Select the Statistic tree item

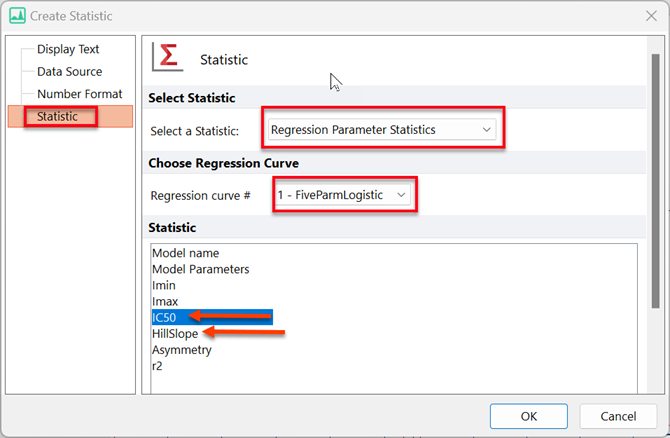click(x=57, y=117)
